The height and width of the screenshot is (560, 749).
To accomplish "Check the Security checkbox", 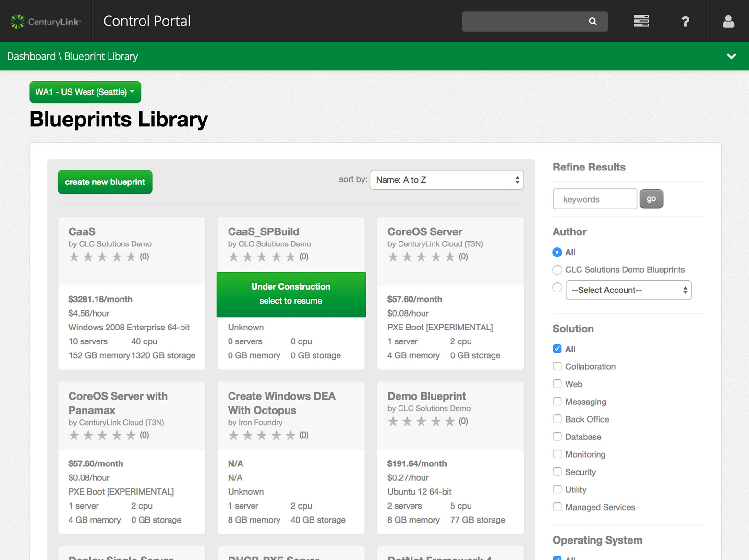I will 557,472.
